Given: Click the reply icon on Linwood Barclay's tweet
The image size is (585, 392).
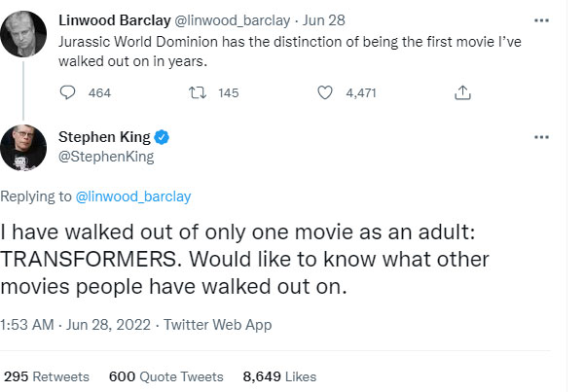Looking at the screenshot, I should [x=68, y=92].
